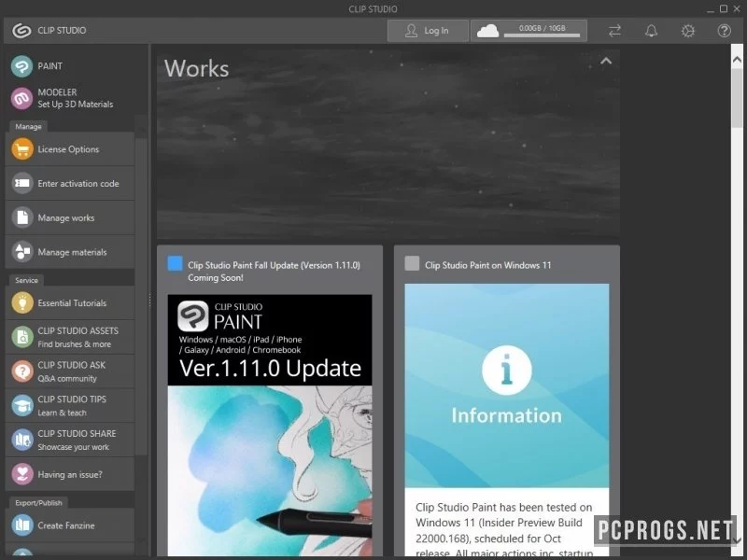Screen dimensions: 747x560
Task: Open Clip Studio Paint Fall Update headline
Action: [274, 272]
